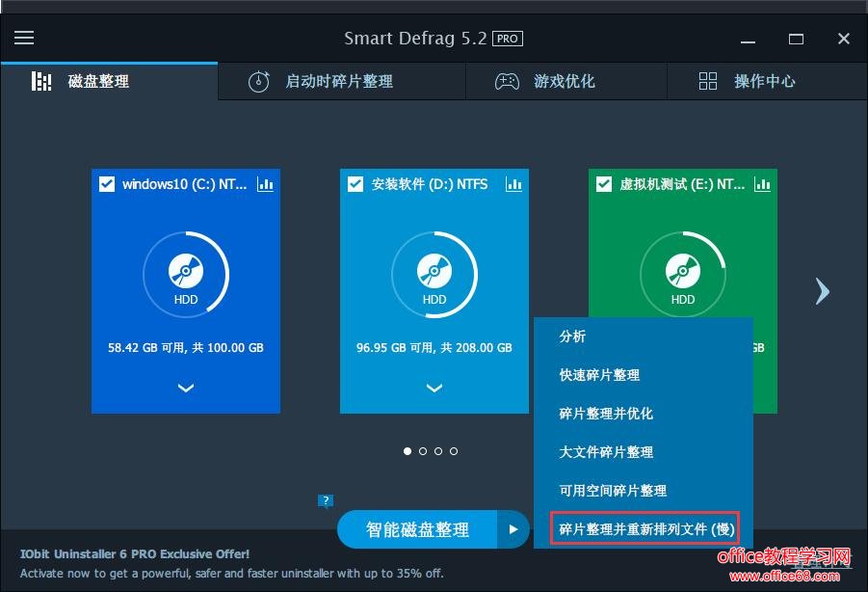
Task: Uncheck the windows10 (C:) drive checkbox
Action: pyautogui.click(x=107, y=184)
